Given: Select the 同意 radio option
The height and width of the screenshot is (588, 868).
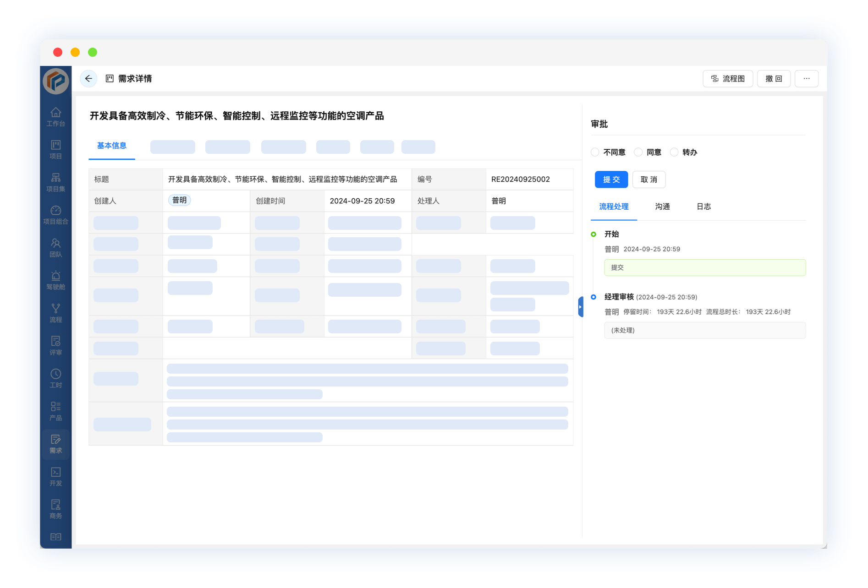Looking at the screenshot, I should click(638, 152).
